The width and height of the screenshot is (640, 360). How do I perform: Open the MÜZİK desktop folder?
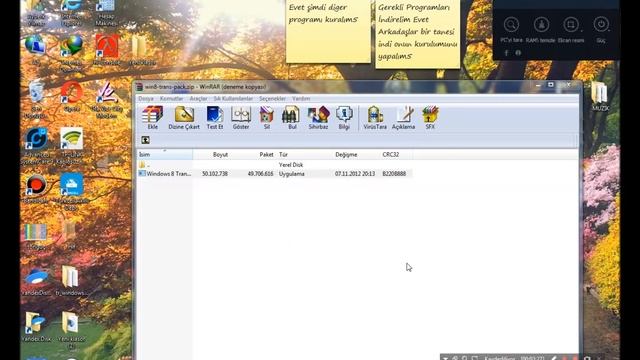pyautogui.click(x=600, y=96)
